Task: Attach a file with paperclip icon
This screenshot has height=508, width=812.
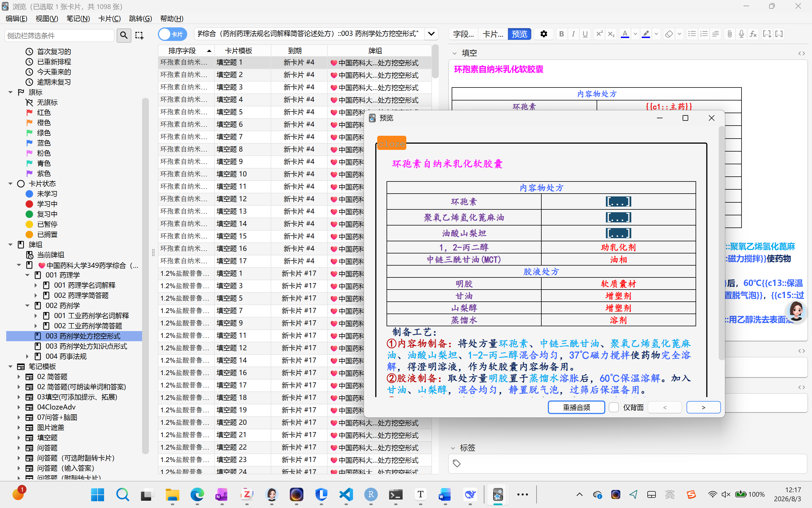Action: [729, 34]
